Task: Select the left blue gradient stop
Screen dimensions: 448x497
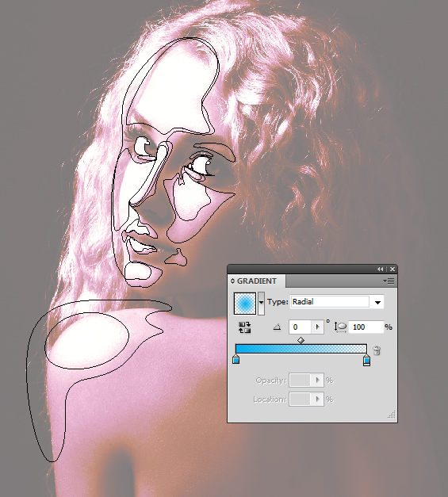Action: (x=235, y=359)
